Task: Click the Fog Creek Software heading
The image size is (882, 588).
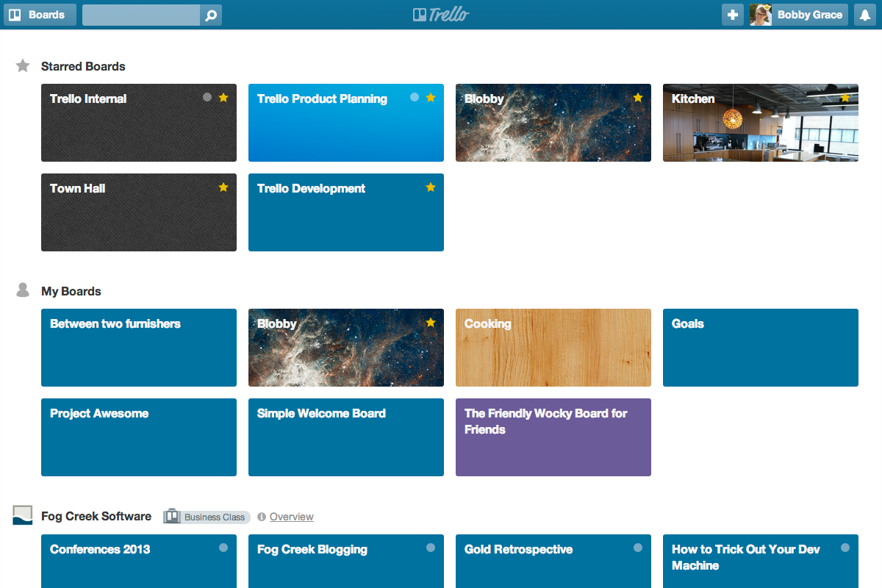Action: (x=96, y=516)
